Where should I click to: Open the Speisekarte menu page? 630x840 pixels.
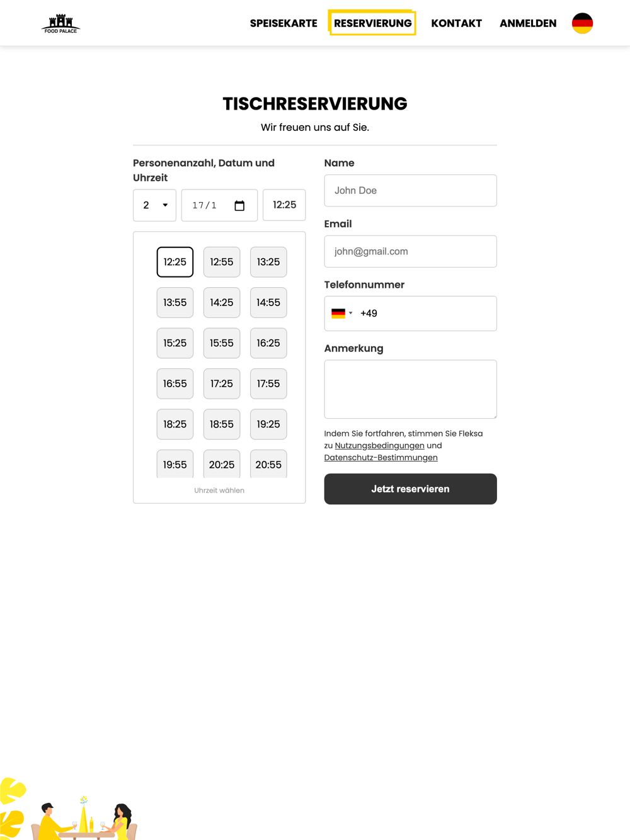(x=283, y=23)
